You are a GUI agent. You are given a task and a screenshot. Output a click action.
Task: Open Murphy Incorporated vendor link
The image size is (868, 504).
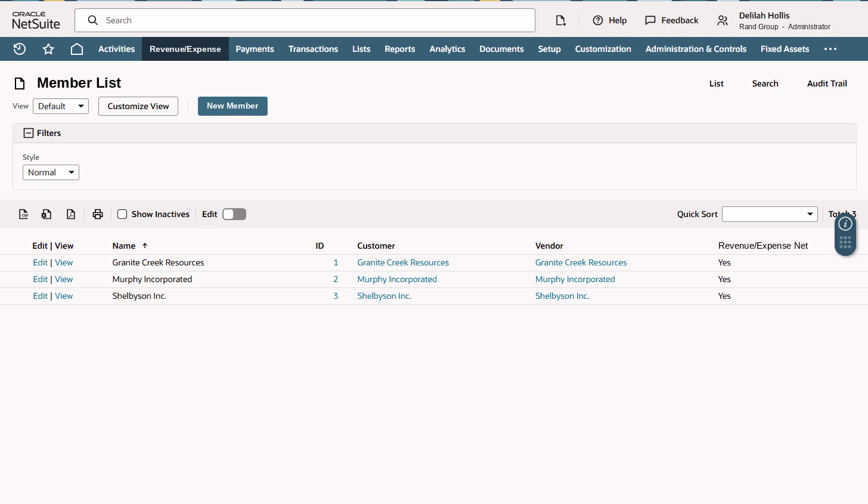tap(575, 279)
